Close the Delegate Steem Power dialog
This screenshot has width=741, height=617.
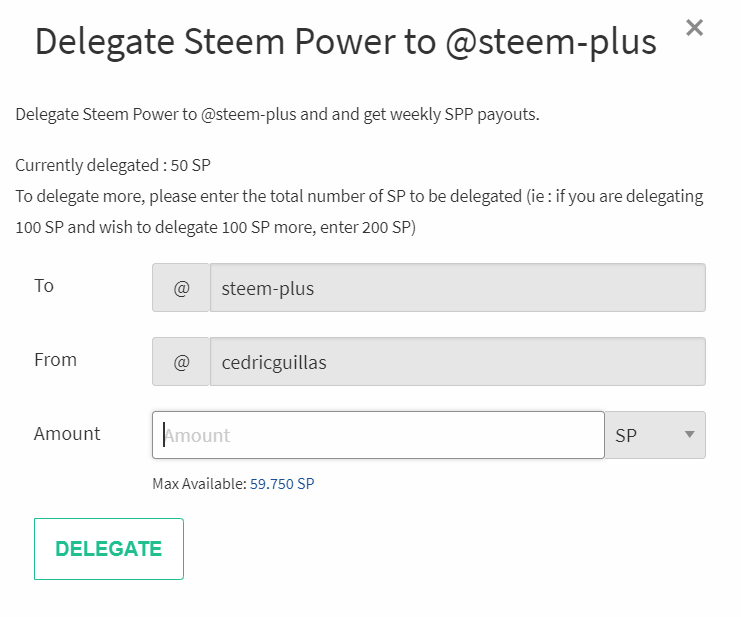pos(694,28)
